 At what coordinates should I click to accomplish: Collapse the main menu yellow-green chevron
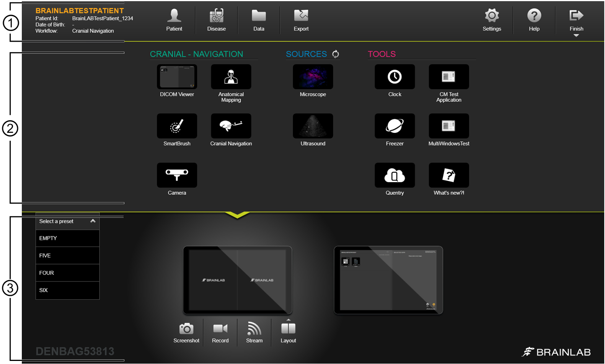pos(238,215)
